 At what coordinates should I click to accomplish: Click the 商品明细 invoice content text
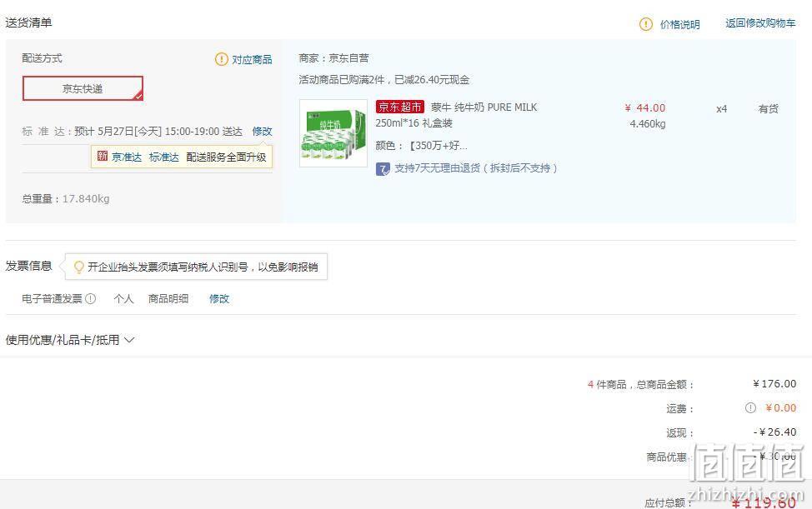(168, 298)
